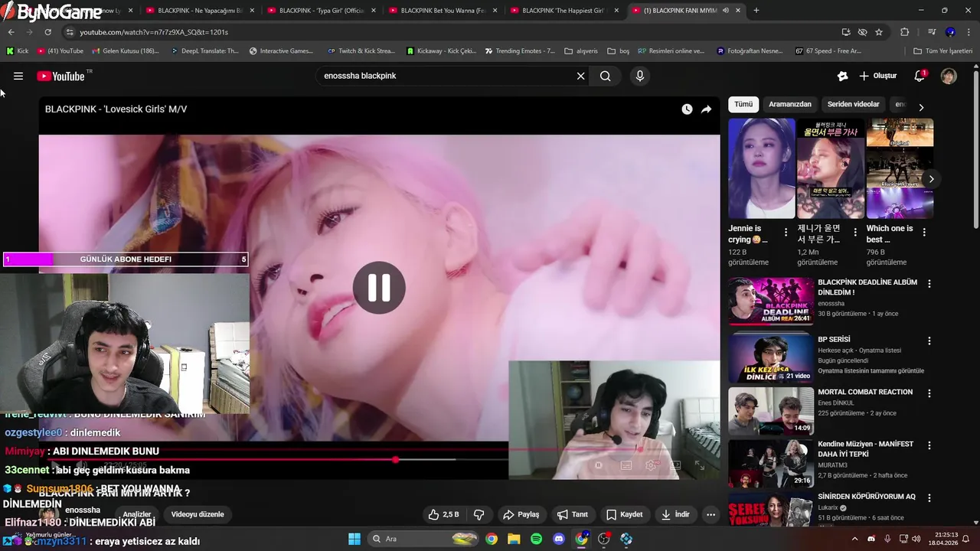980x551 pixels.
Task: Click Videoyu düzenle button
Action: pos(198,514)
